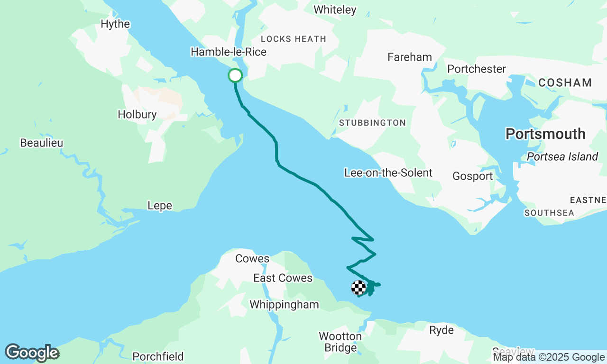Click the Map data ©2025 Google text
Viewport: 607px width, 364px height.
click(x=549, y=357)
